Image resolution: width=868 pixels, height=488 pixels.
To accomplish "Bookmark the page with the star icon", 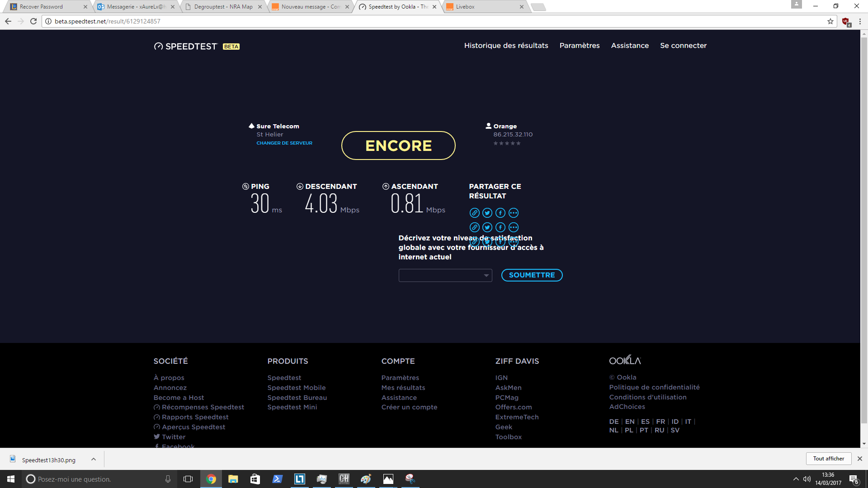I will coord(831,21).
